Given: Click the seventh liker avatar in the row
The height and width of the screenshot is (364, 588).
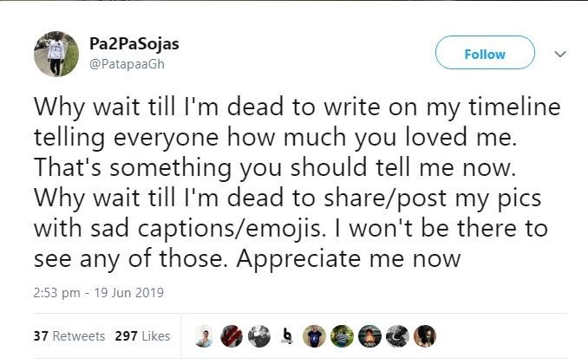Looking at the screenshot, I should click(370, 336).
